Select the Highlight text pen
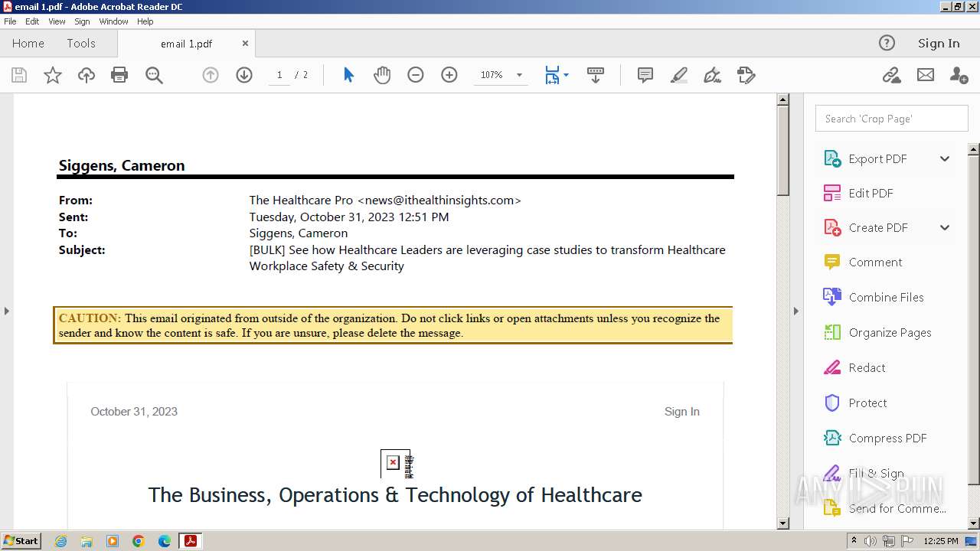Screen dimensions: 980x551 pyautogui.click(x=679, y=75)
